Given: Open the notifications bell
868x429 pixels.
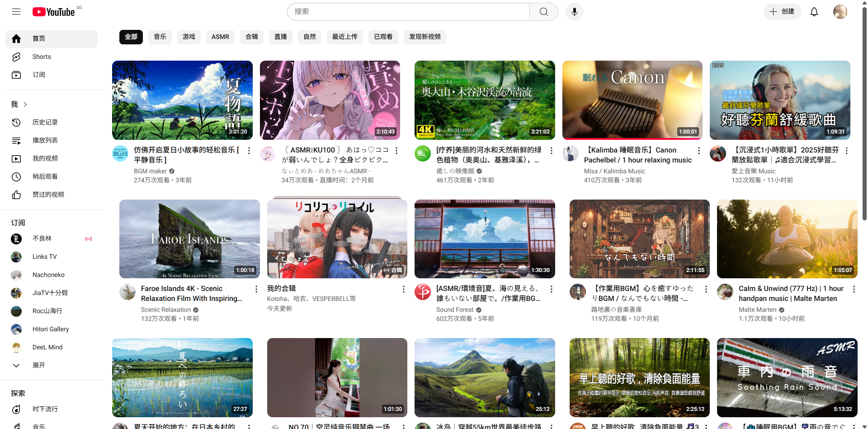Looking at the screenshot, I should point(814,12).
